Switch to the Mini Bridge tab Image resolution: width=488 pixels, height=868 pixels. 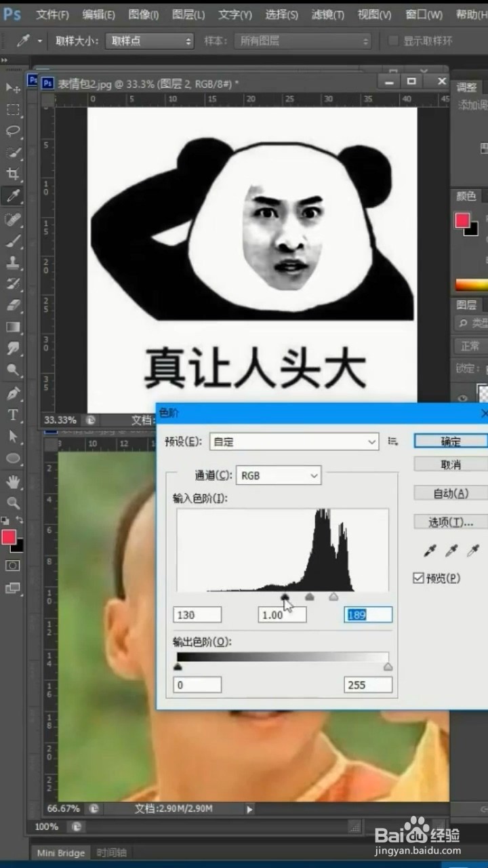61,852
